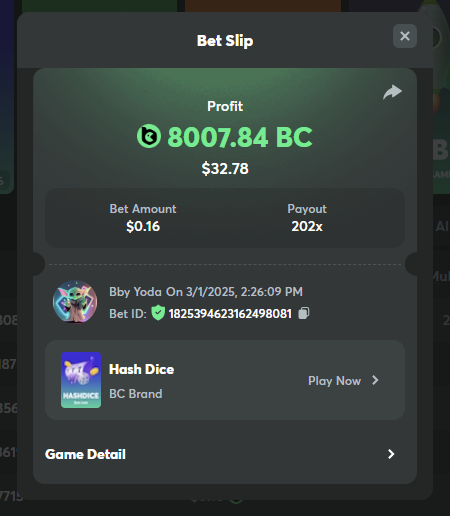Close the Bet Slip dialog
The width and height of the screenshot is (450, 516).
point(405,36)
